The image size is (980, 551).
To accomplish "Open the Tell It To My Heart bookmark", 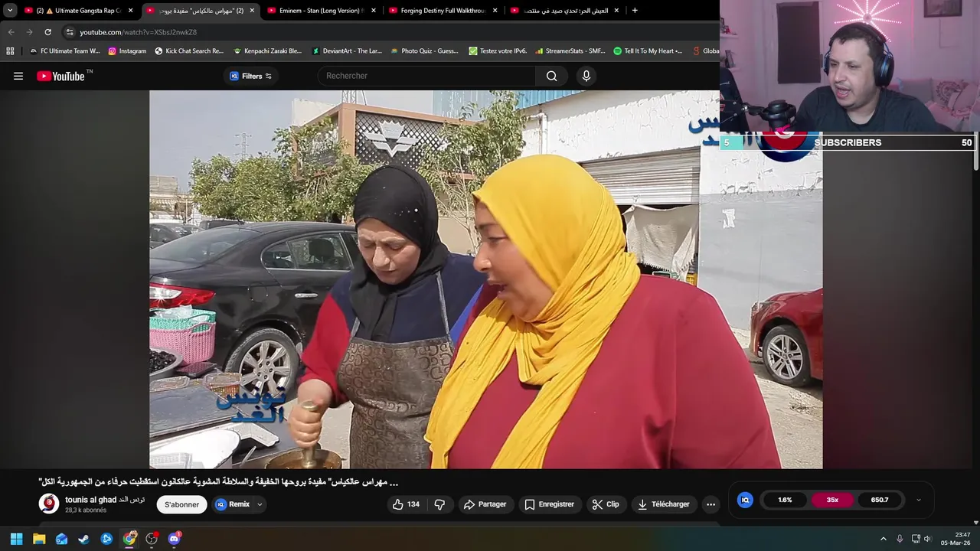I will pyautogui.click(x=648, y=51).
